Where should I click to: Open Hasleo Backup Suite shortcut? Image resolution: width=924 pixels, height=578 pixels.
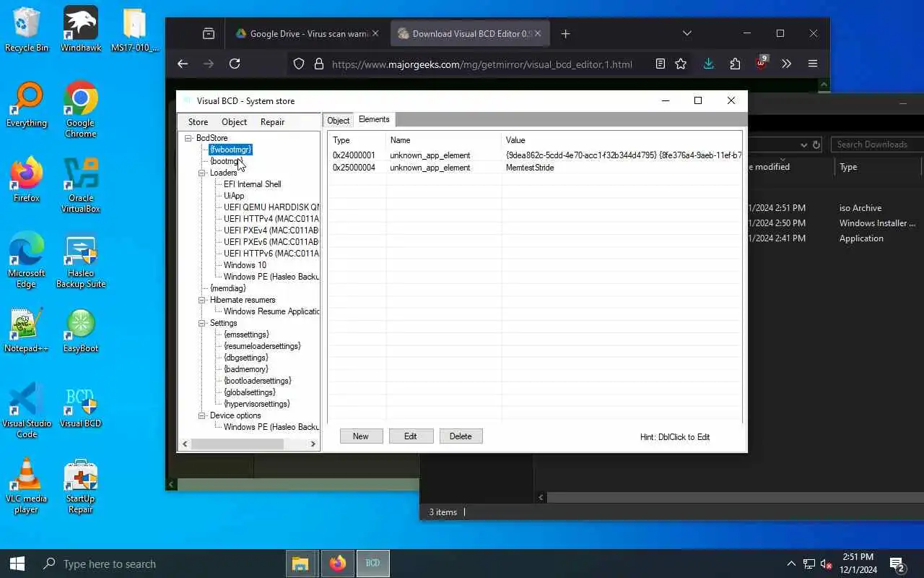pyautogui.click(x=80, y=260)
